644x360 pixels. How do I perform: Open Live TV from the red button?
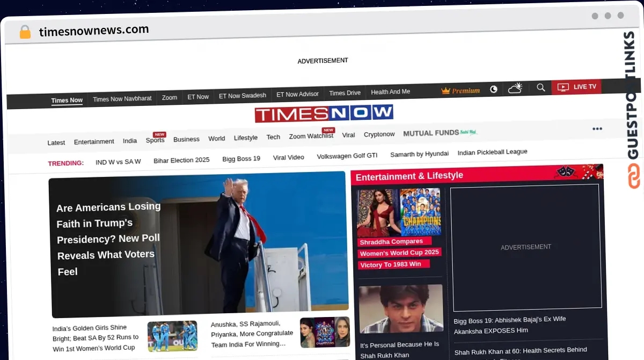coord(576,87)
